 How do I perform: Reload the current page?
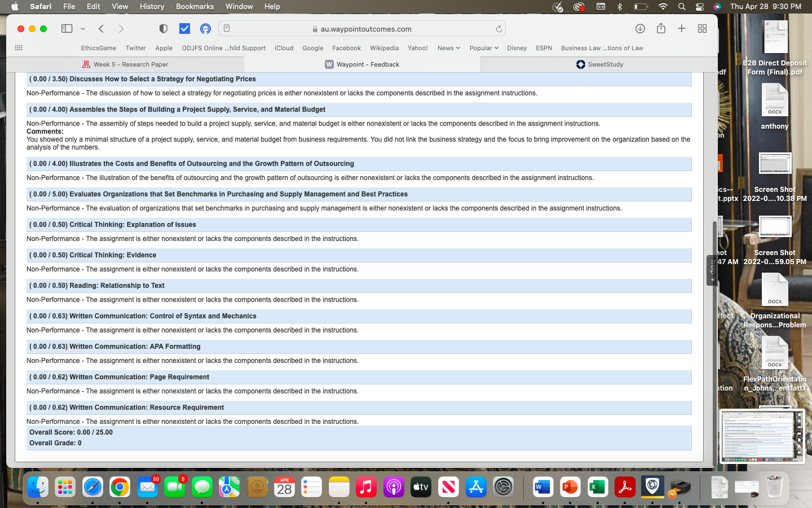pyautogui.click(x=498, y=29)
